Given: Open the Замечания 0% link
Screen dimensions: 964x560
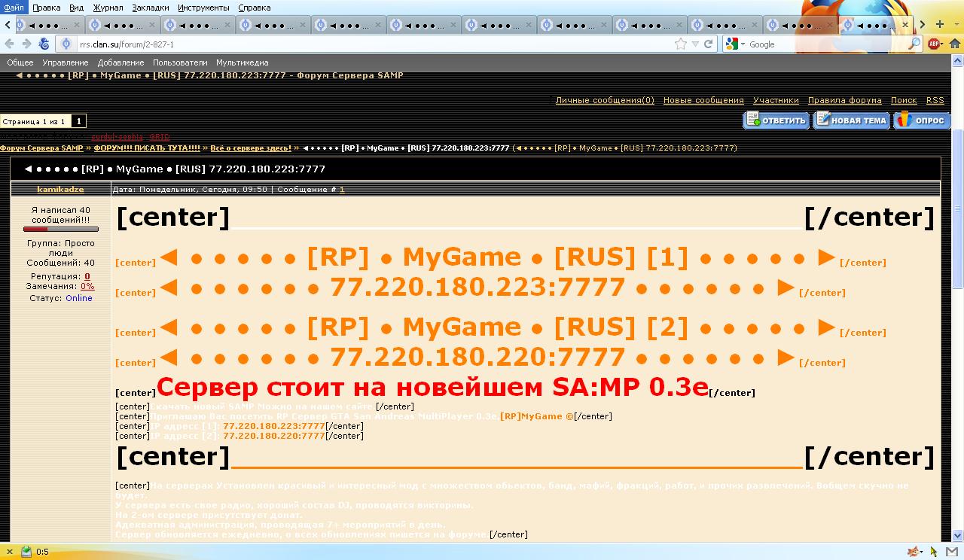Looking at the screenshot, I should click(87, 287).
